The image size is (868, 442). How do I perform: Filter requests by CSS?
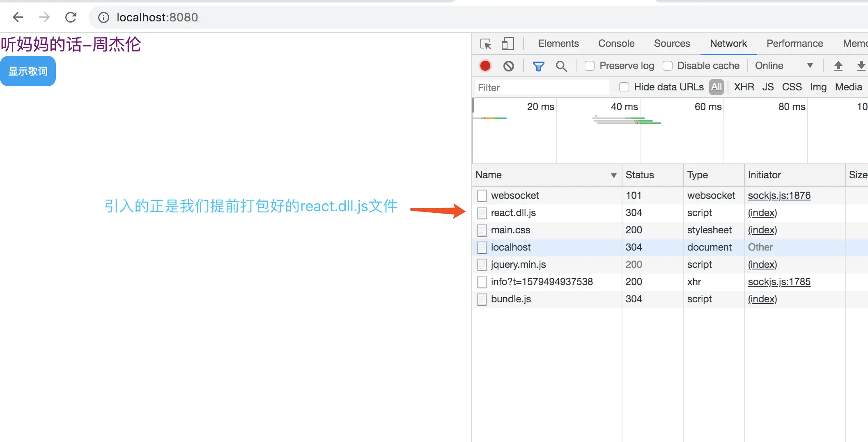point(792,87)
